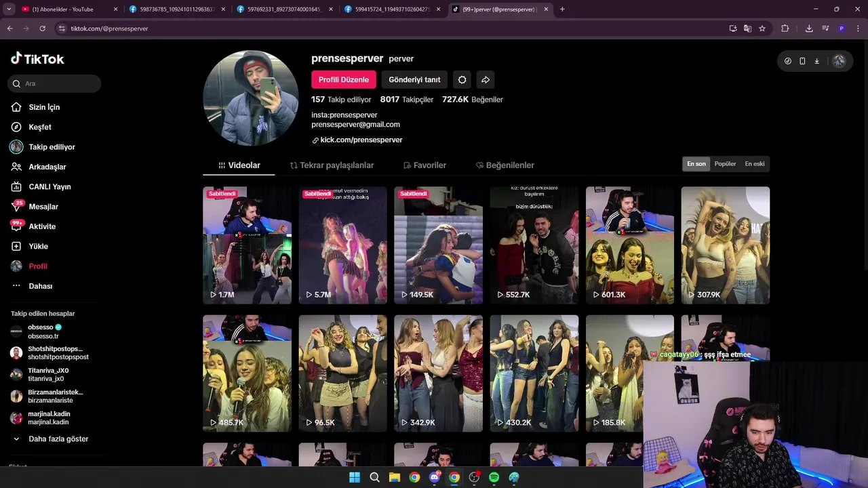This screenshot has width=868, height=488.
Task: Open Discord from the taskbar
Action: coord(435,477)
